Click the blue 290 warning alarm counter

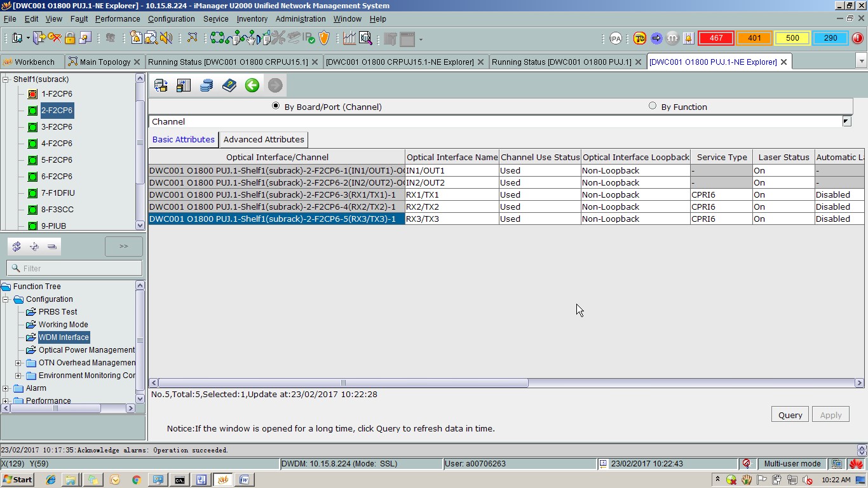(831, 38)
